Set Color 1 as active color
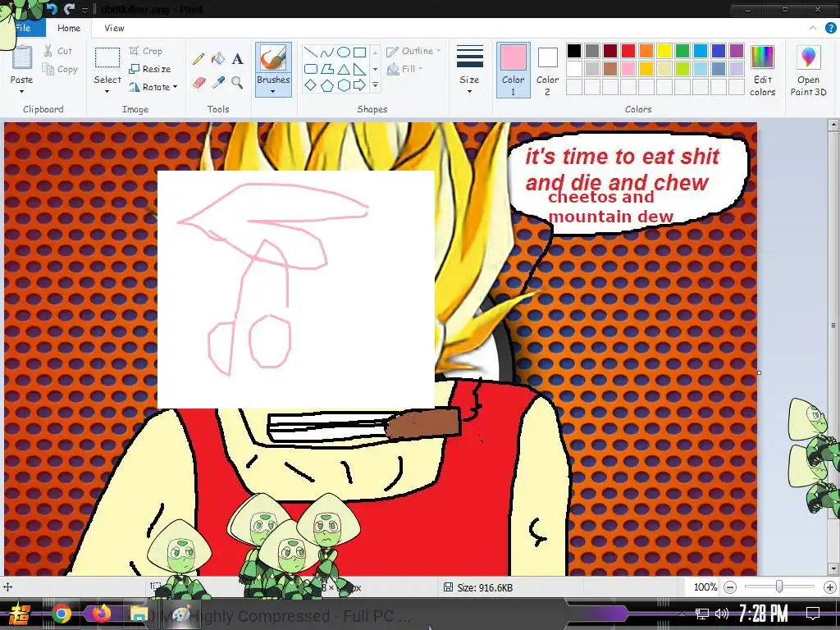840x630 pixels. point(513,70)
